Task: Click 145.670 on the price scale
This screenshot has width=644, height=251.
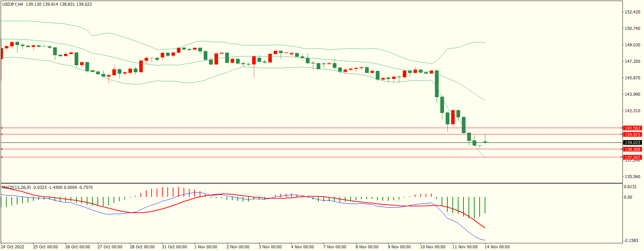Action: coord(632,78)
